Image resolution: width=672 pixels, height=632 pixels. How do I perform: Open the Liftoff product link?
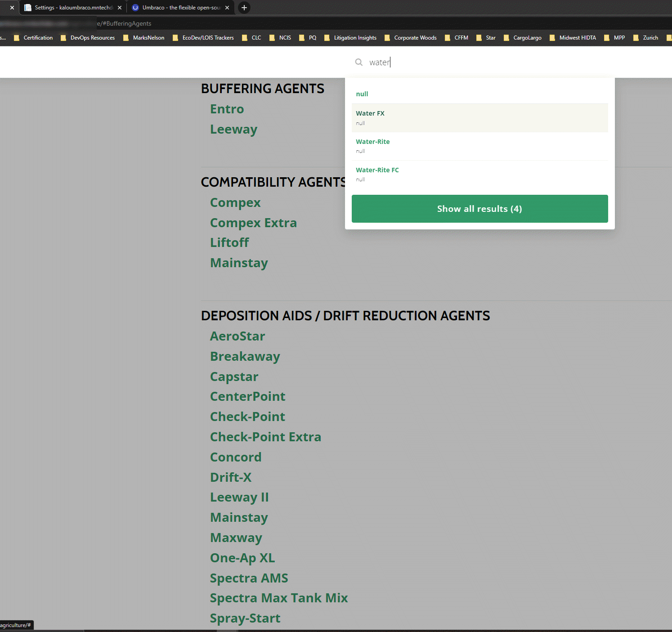(229, 243)
